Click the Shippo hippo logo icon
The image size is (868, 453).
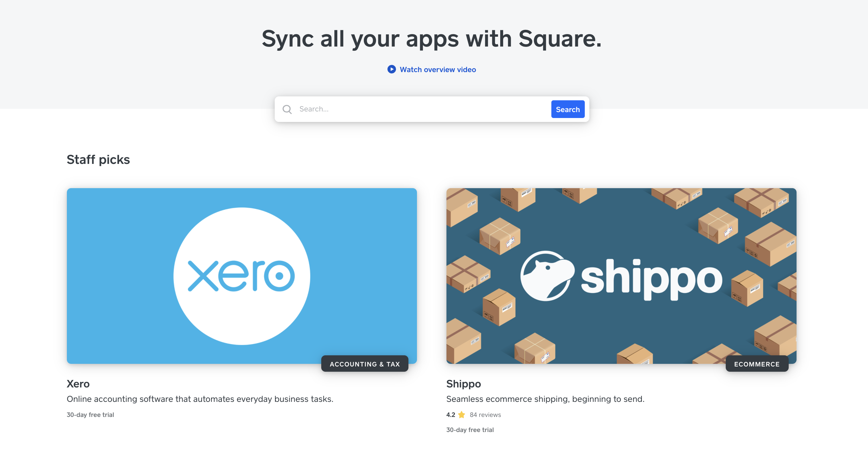(x=546, y=276)
